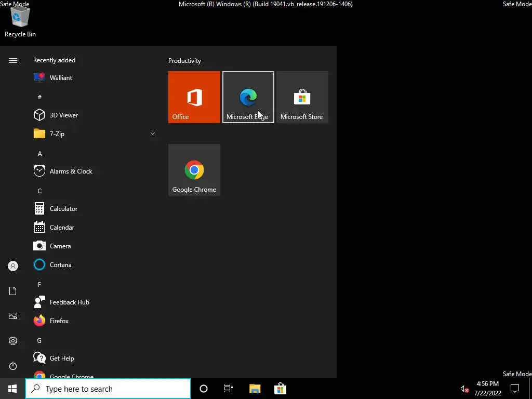Open Cortana circle on taskbar
Image resolution: width=532 pixels, height=399 pixels.
[204, 389]
